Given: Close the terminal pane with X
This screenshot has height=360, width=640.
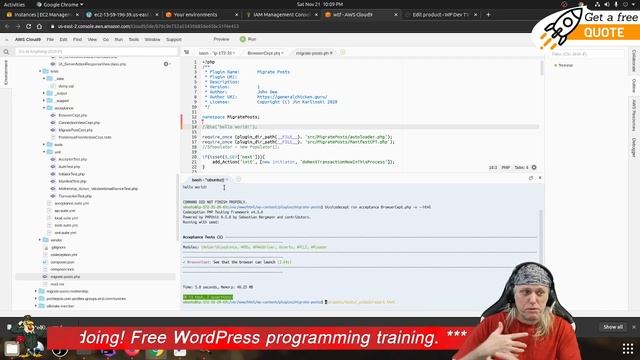Looking at the screenshot, I should [x=540, y=178].
